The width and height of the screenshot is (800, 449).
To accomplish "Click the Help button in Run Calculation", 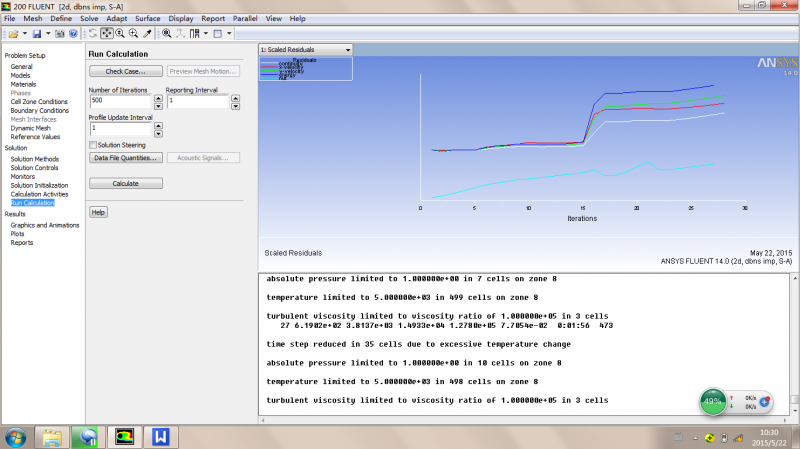I will [x=98, y=212].
